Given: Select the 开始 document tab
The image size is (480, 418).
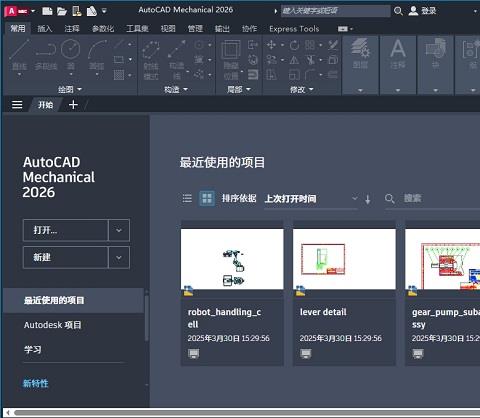Looking at the screenshot, I should pyautogui.click(x=45, y=105).
